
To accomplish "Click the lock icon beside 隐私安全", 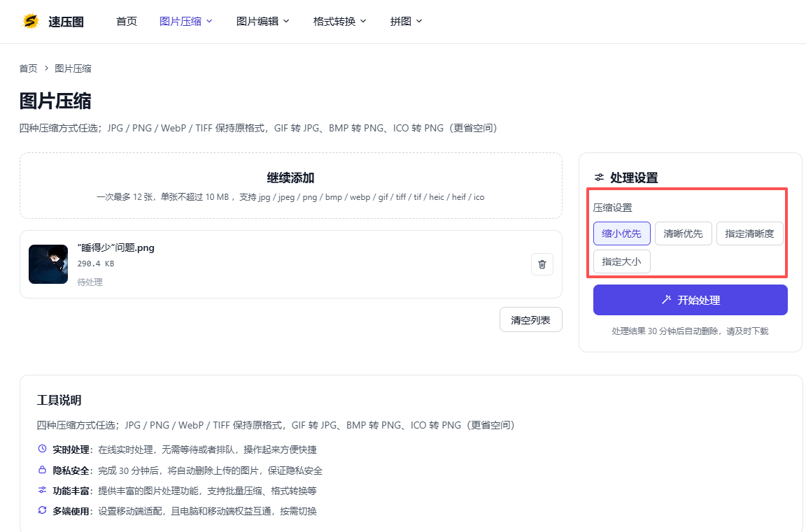I will [x=42, y=470].
